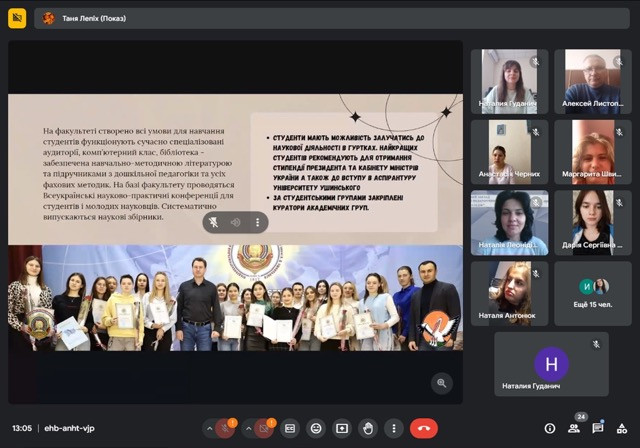
Task: Open more options three-dot menu in the call bar
Action: (393, 428)
